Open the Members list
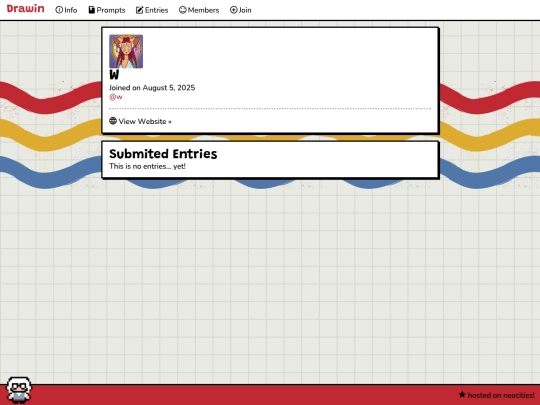540x405 pixels. click(x=199, y=10)
